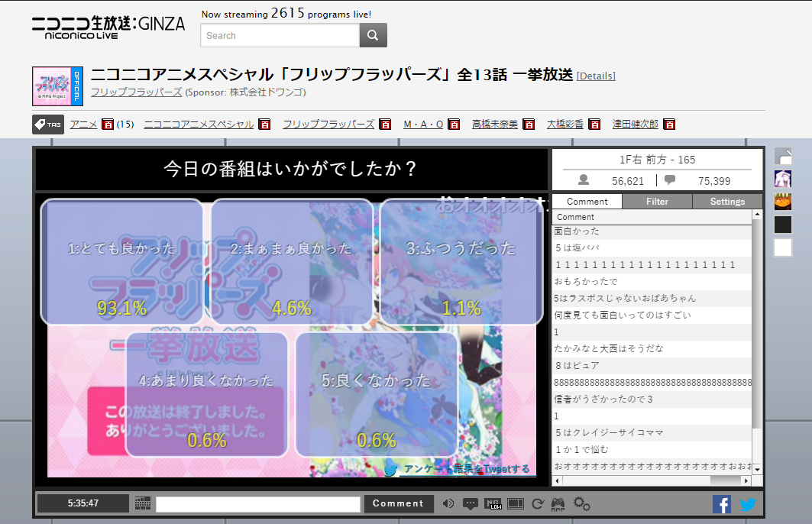The width and height of the screenshot is (812, 524).
Task: Click the Comment column header
Action: (652, 217)
